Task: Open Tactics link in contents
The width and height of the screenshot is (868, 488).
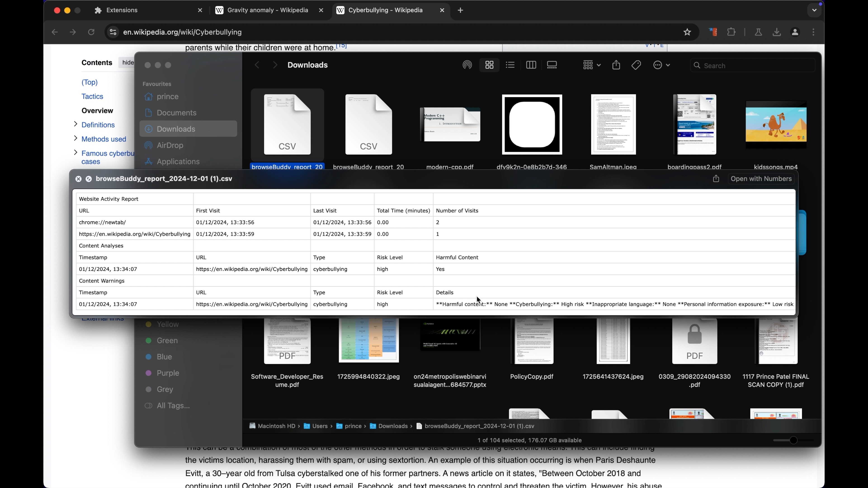Action: (x=92, y=97)
